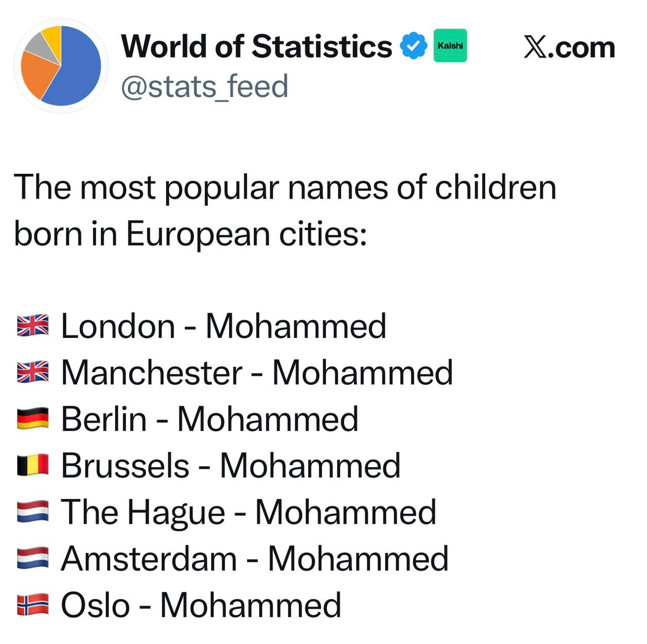Select the "London - Mohammed" line
Screen dimensions: 647x644
tap(223, 326)
